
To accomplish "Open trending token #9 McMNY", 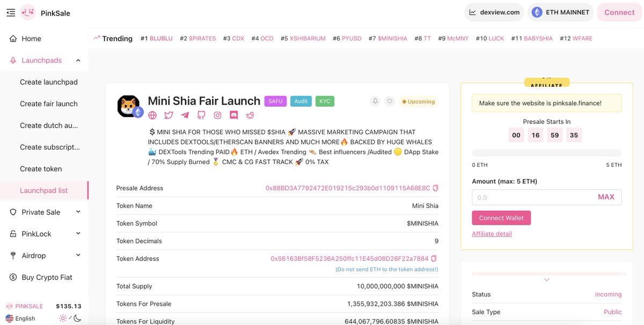I will (453, 39).
